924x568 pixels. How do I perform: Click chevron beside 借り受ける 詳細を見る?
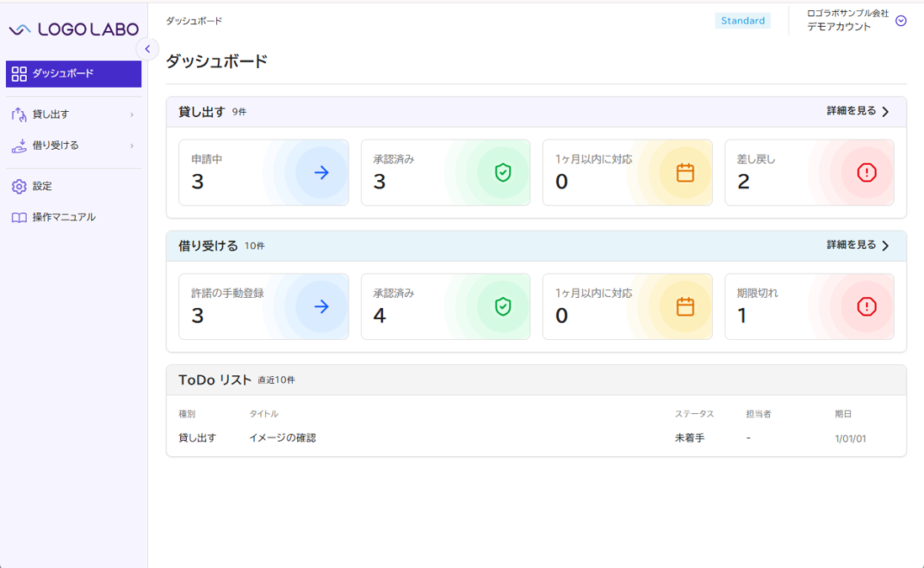pos(885,246)
